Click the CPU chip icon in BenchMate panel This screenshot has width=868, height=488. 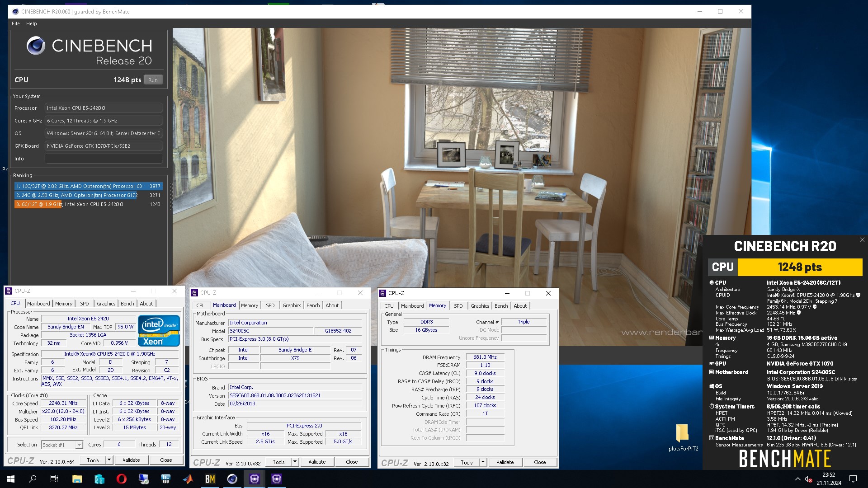pyautogui.click(x=712, y=283)
